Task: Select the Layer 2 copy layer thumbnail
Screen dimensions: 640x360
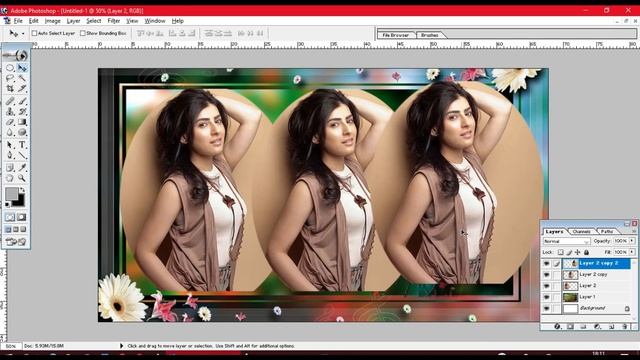Action: tap(570, 275)
